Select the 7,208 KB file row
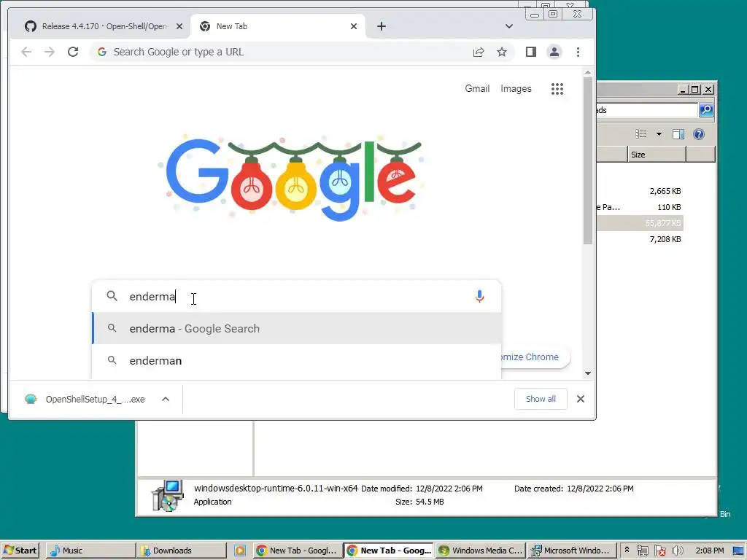The width and height of the screenshot is (747, 560). coord(640,239)
